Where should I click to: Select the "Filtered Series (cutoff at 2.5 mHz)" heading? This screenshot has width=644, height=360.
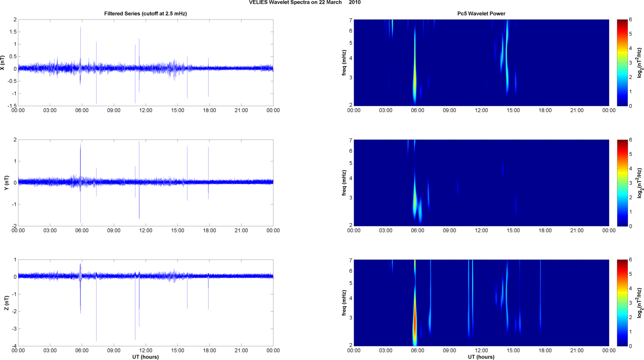coord(146,14)
